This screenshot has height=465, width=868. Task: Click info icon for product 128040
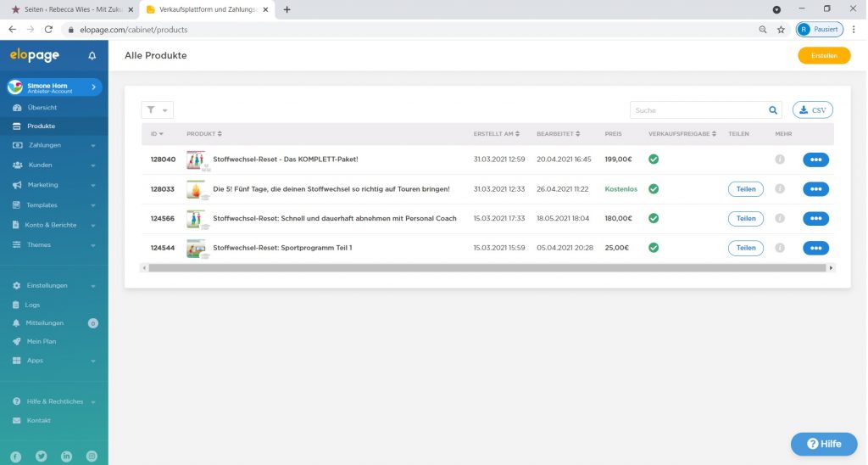point(780,160)
